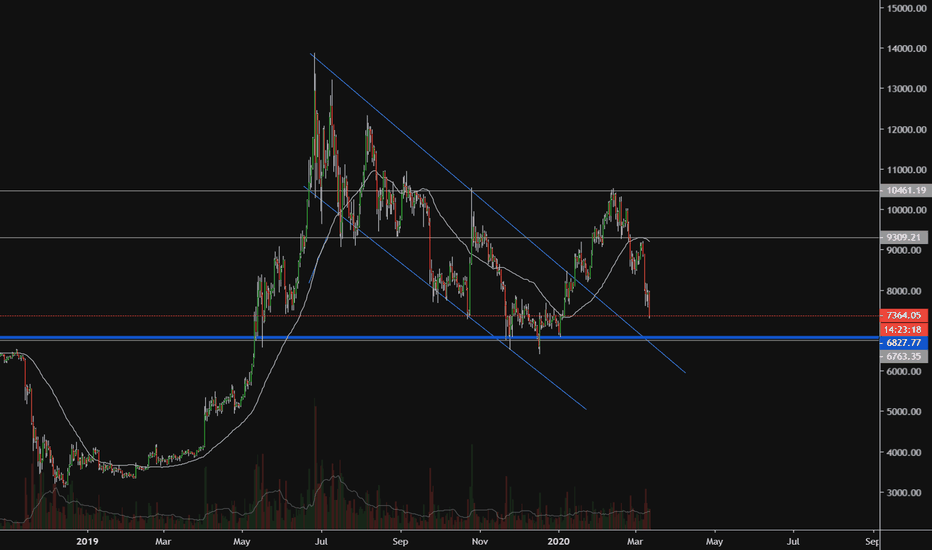Click the gray 6763.35 price label
The height and width of the screenshot is (550, 932).
coord(903,356)
